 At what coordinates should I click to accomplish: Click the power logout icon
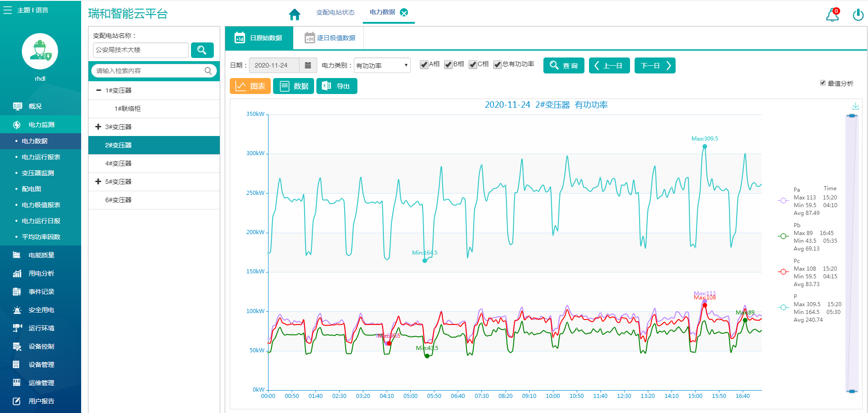coord(858,15)
